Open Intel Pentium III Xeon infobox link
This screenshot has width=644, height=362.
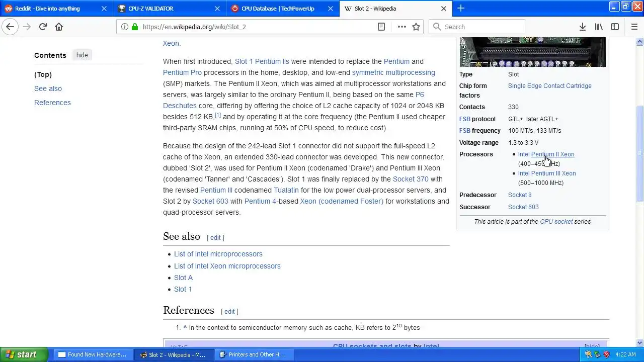[x=547, y=173]
